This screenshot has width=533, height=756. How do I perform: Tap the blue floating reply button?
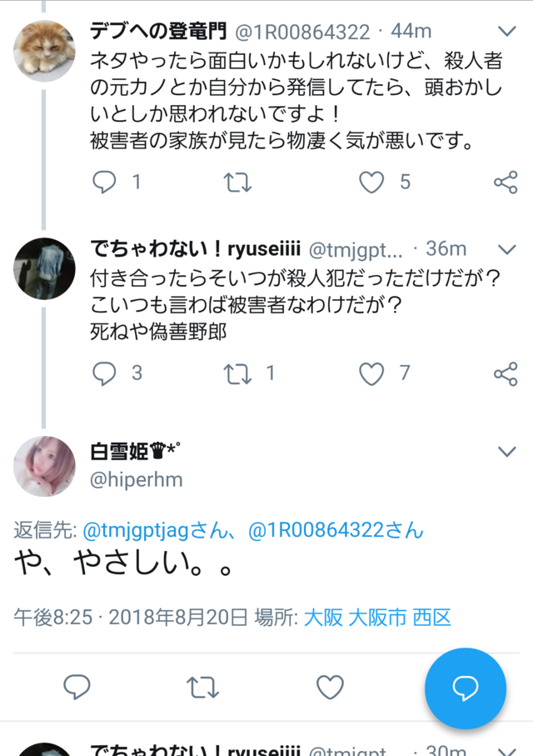click(x=465, y=688)
